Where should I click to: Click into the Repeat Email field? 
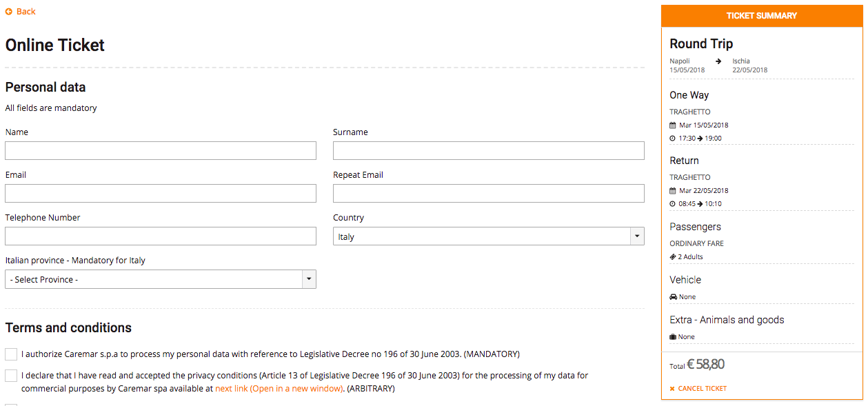pyautogui.click(x=488, y=194)
